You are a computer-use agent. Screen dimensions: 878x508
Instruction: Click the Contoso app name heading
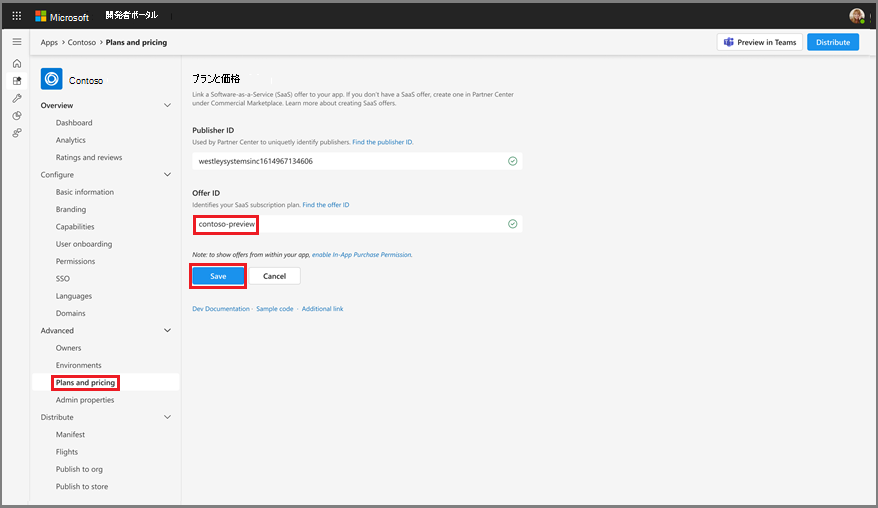[x=86, y=81]
